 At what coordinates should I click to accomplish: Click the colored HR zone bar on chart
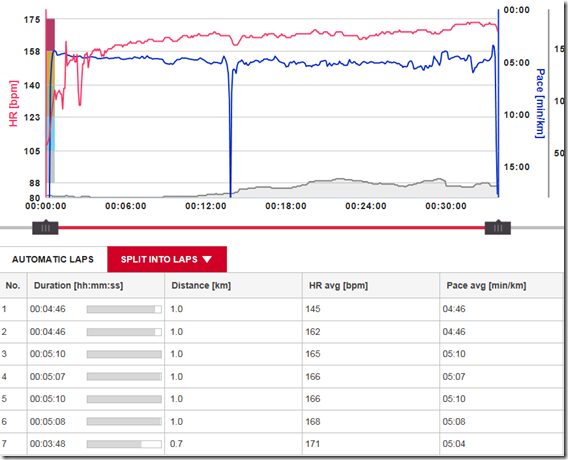click(50, 101)
